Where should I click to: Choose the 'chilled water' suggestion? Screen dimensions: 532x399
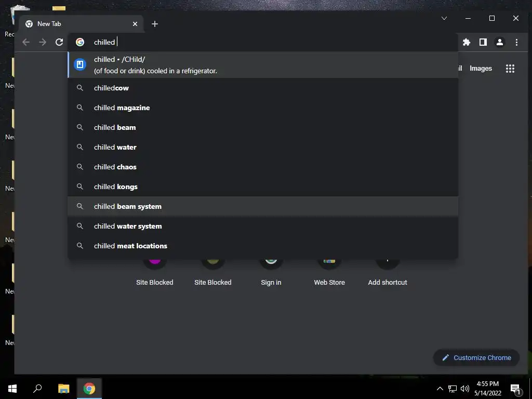[263, 147]
